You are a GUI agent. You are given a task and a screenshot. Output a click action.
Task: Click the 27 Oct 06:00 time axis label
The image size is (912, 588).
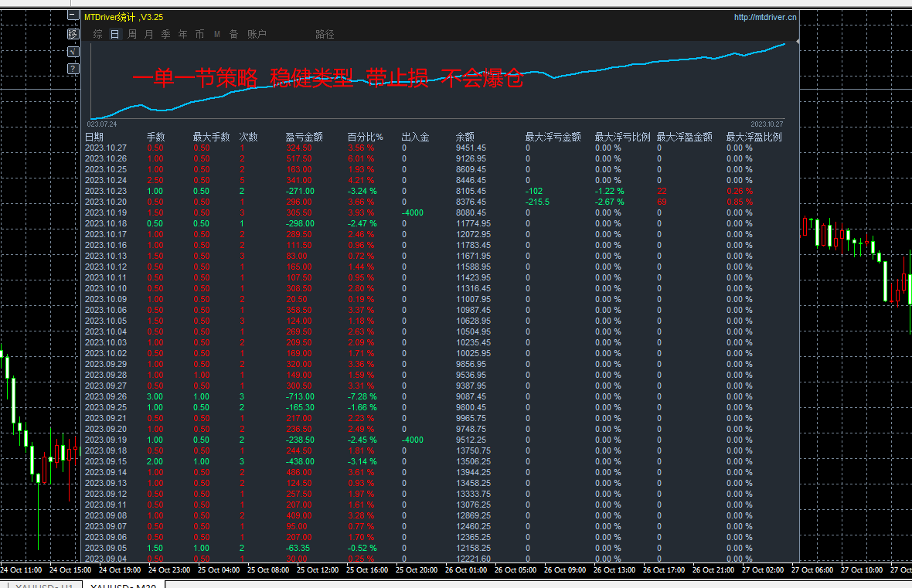click(x=812, y=570)
